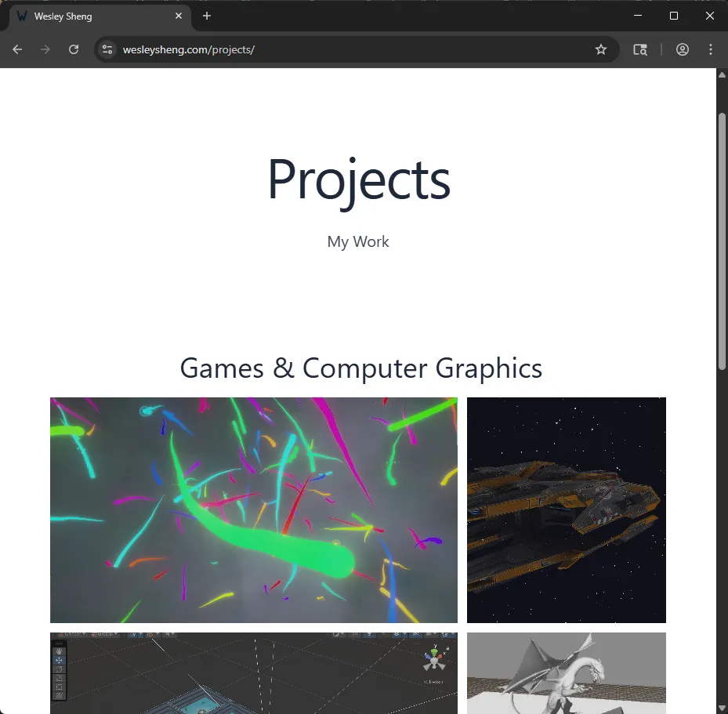Viewport: 728px width, 714px height.
Task: Click the back navigation arrow
Action: tap(17, 49)
